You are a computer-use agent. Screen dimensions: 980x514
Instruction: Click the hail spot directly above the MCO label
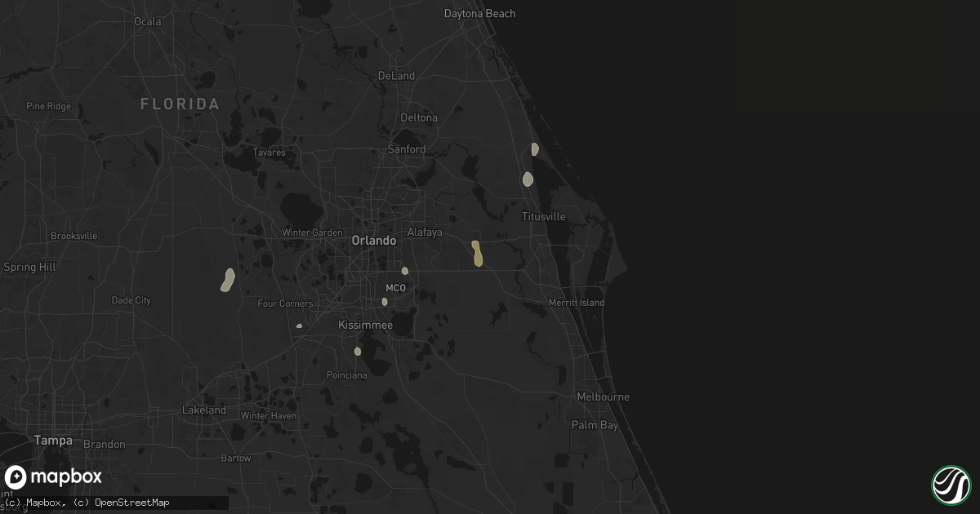[x=404, y=271]
